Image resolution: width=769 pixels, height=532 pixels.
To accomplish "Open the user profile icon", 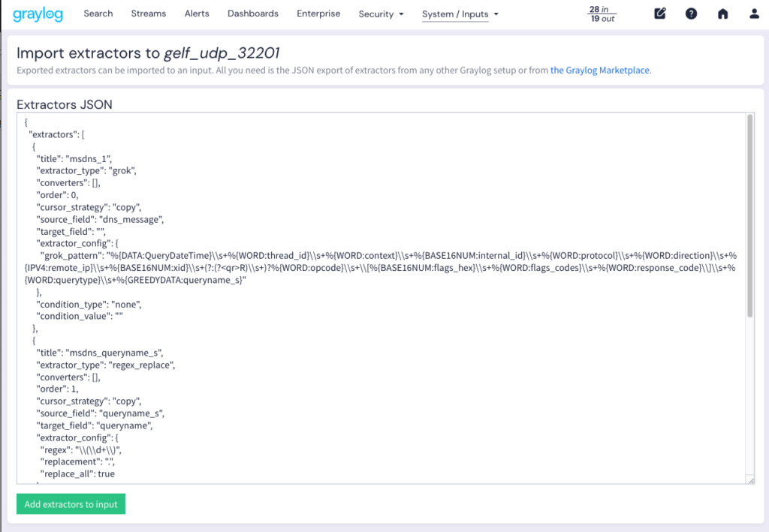I will 754,14.
